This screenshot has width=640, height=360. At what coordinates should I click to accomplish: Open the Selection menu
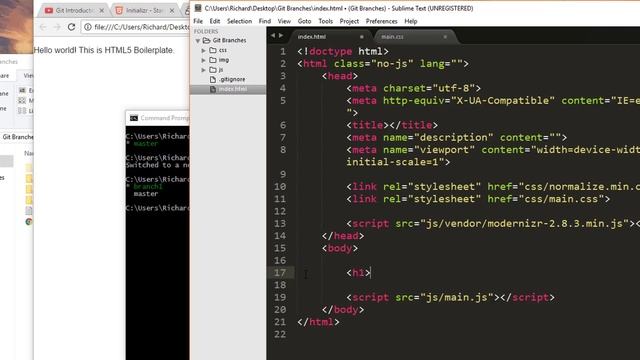[x=239, y=21]
